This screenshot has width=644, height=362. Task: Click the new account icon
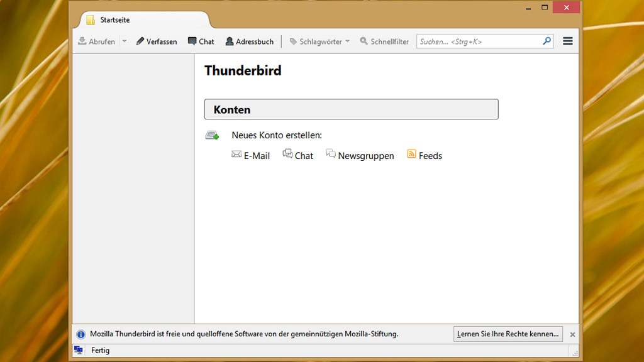(x=213, y=135)
